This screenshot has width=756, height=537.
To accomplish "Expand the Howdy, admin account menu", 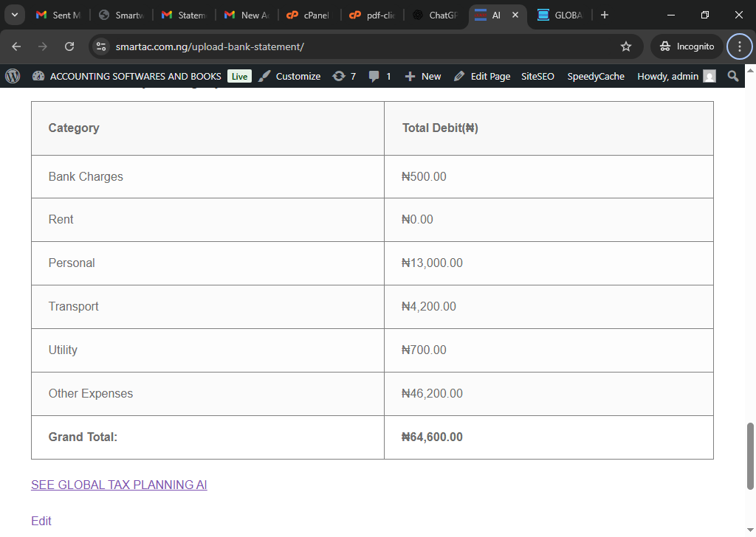I will [676, 76].
